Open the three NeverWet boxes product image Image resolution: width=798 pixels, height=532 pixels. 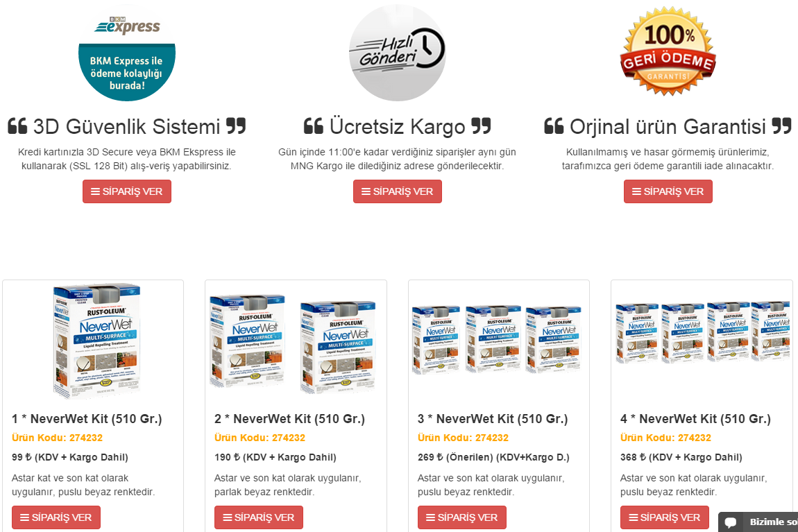497,339
